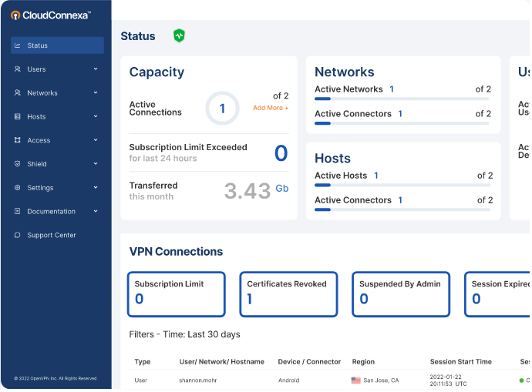Click the US flag icon in Region column

(356, 380)
